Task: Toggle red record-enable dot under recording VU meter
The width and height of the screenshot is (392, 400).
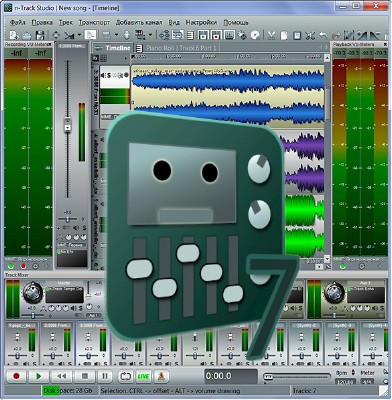Action: [23, 266]
